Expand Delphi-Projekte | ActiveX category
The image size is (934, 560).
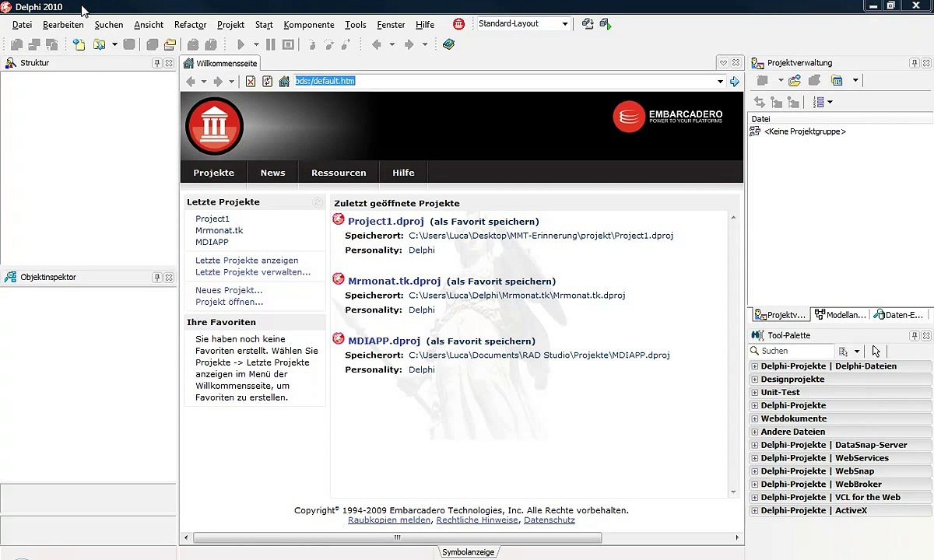coord(754,510)
